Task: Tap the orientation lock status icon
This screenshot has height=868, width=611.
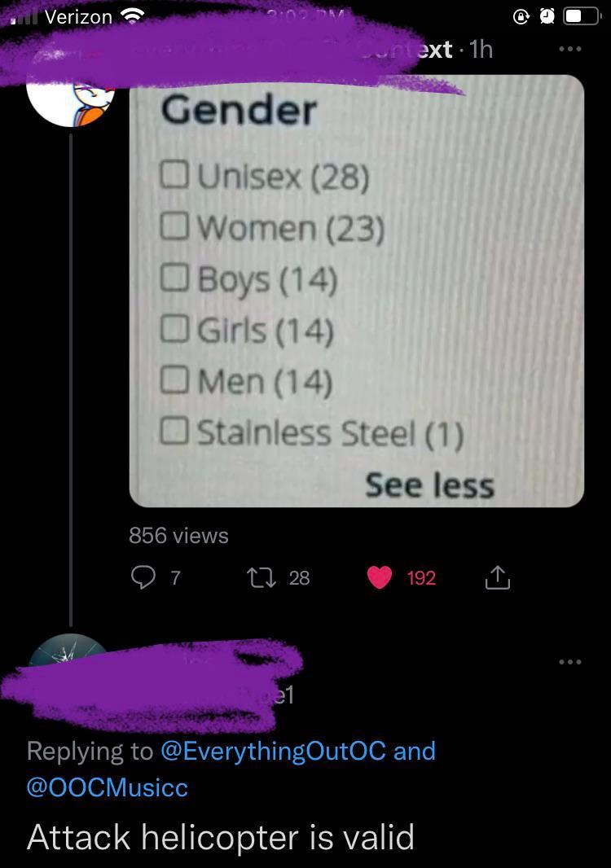Action: (x=521, y=17)
